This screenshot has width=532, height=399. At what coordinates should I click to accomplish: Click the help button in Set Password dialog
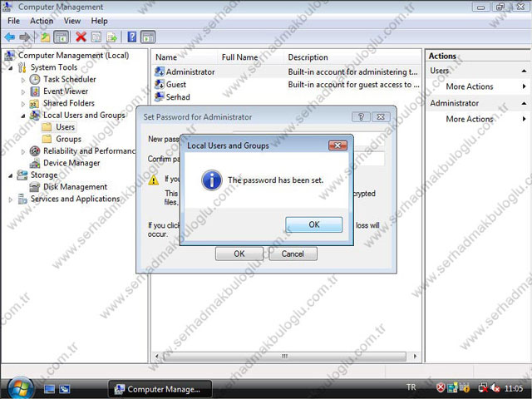[361, 117]
